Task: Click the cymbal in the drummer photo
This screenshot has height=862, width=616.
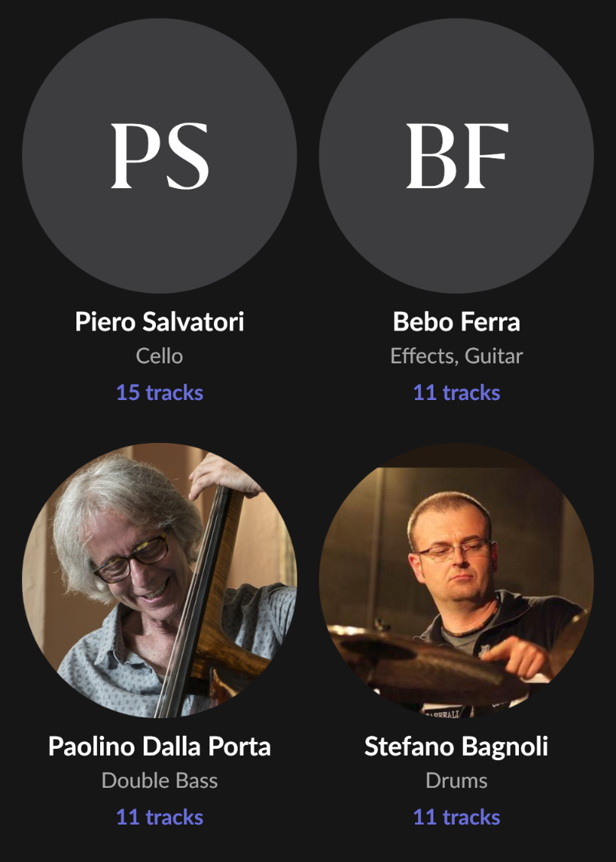Action: click(x=417, y=659)
